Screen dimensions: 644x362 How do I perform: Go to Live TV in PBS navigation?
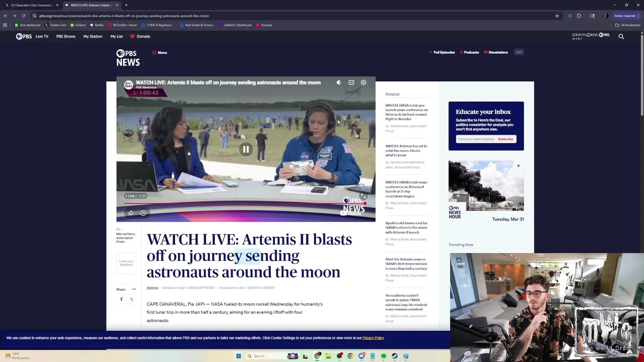42,36
